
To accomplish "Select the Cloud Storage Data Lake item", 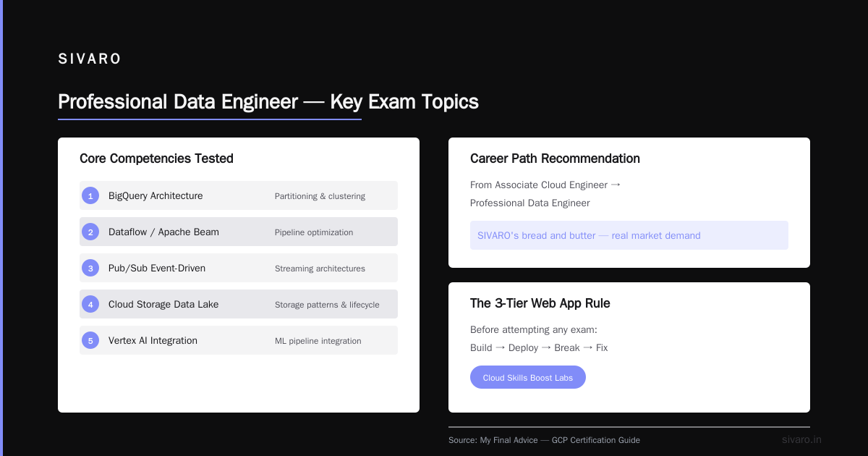I will coord(239,304).
